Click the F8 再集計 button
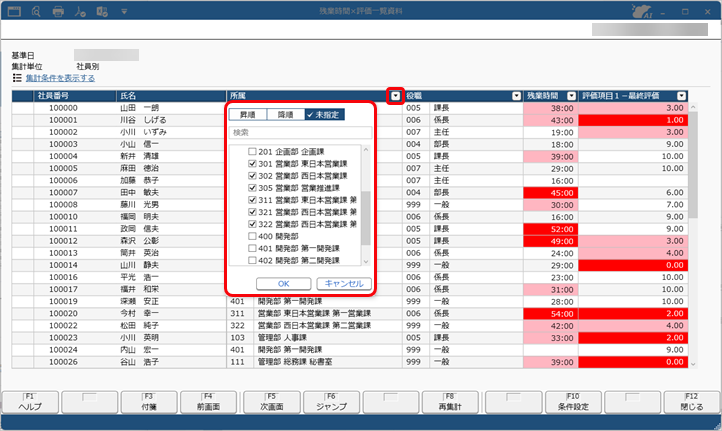Image resolution: width=722 pixels, height=431 pixels. (450, 402)
